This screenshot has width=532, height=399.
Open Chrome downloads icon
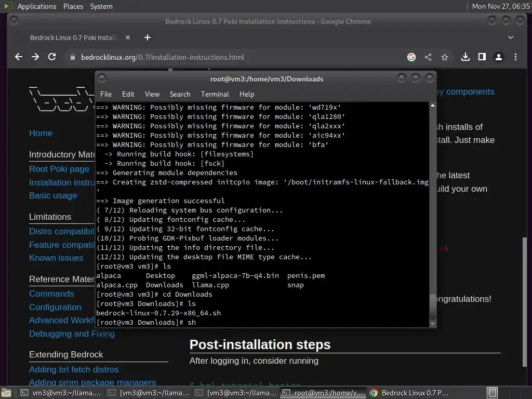465,57
